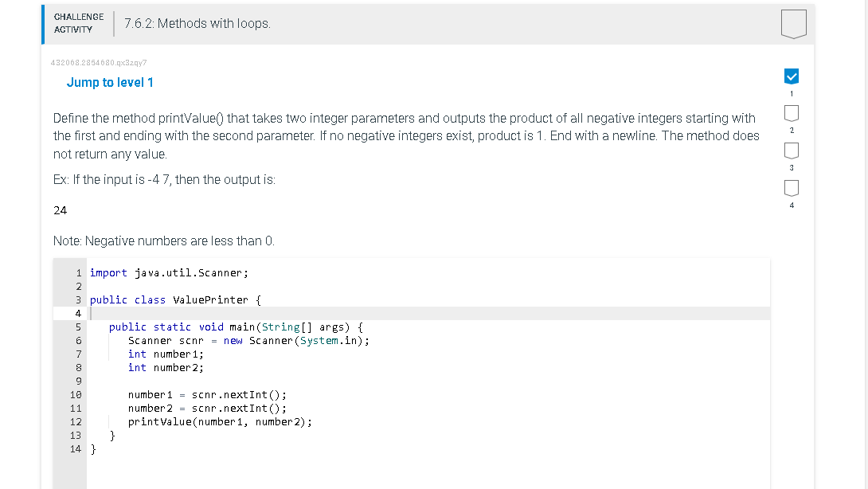
Task: Click the checked level 1 completion indicator
Action: 792,76
